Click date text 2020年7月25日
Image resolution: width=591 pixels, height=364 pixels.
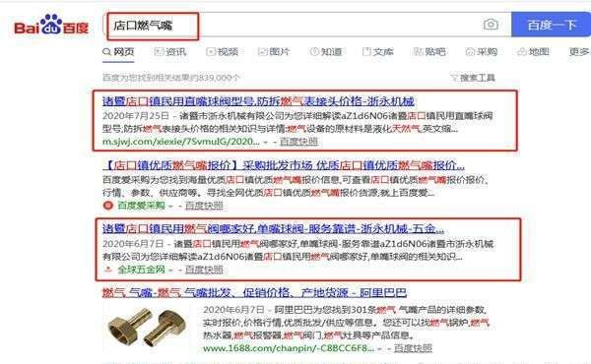136,115
